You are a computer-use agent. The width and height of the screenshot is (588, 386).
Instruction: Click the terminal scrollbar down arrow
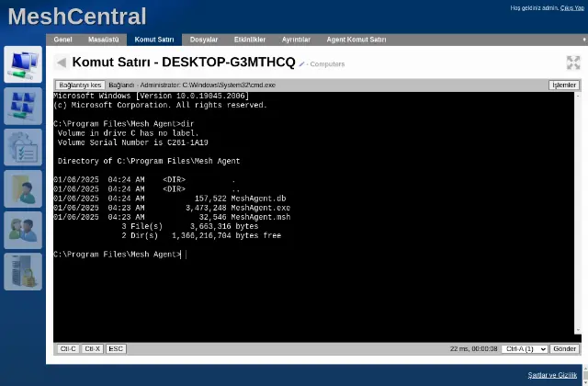578,330
